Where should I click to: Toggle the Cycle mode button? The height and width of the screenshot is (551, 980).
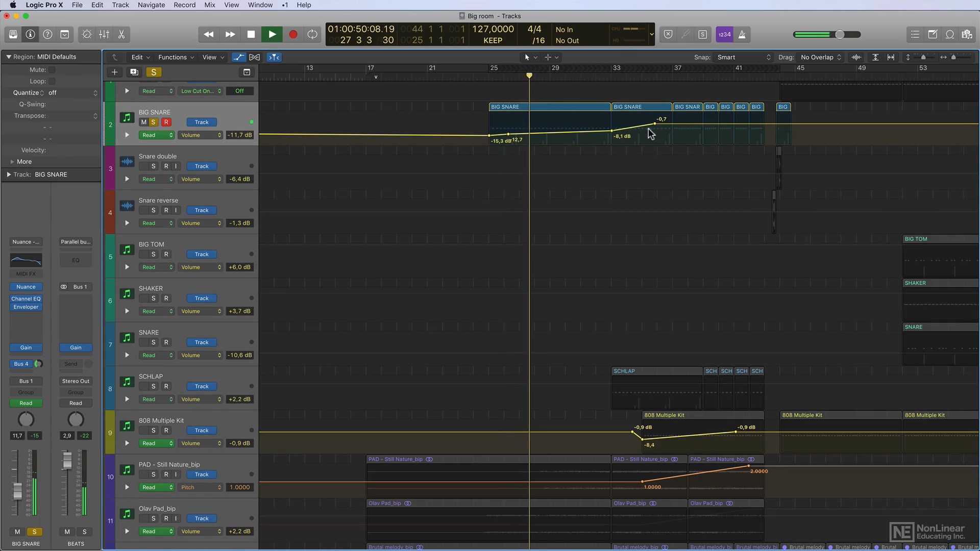312,35
